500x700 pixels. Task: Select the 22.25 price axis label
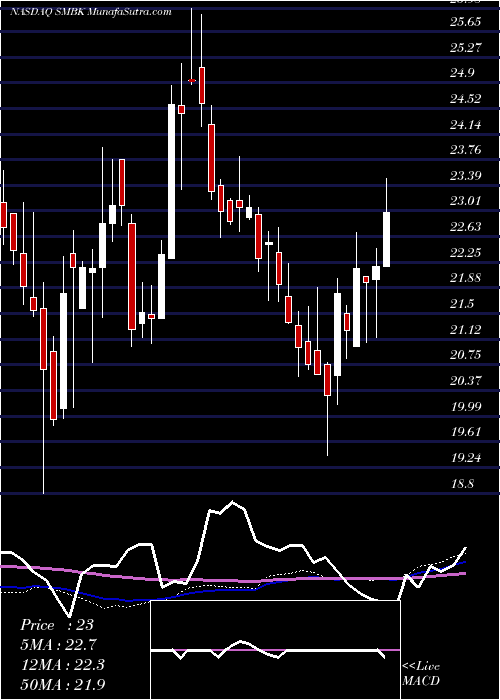465,253
